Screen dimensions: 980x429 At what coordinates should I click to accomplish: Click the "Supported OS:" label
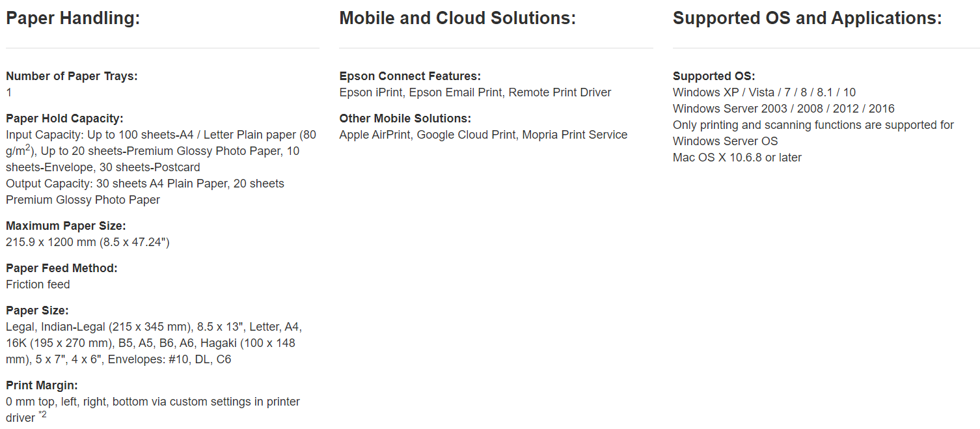pyautogui.click(x=714, y=76)
